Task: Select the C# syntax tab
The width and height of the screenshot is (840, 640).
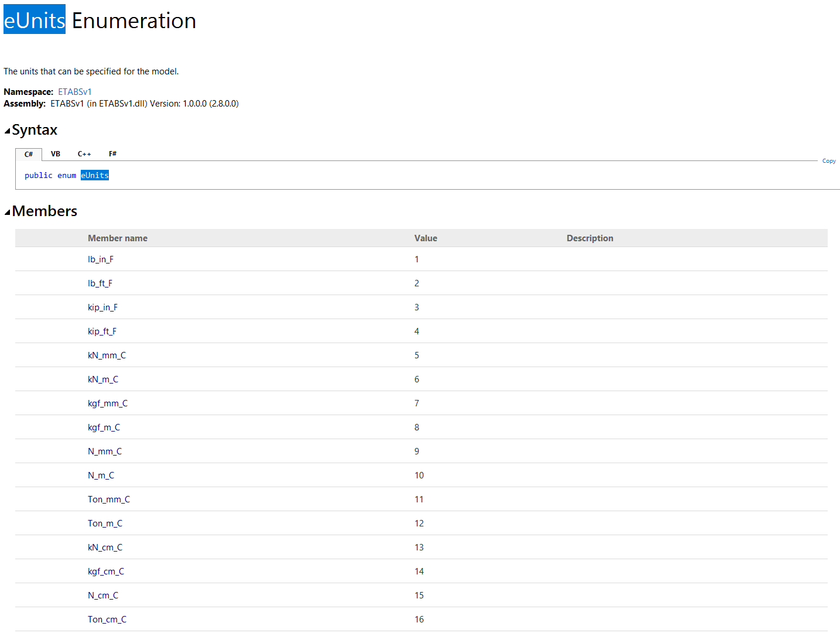Action: coord(29,155)
